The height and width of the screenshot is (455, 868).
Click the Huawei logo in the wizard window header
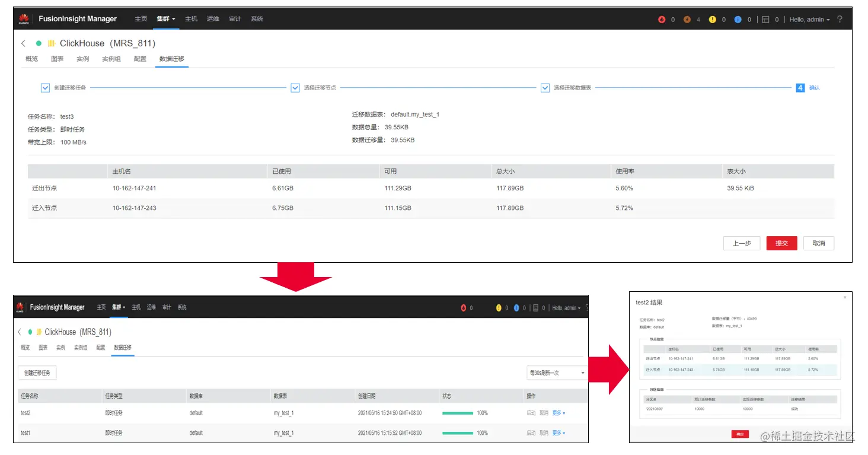pyautogui.click(x=24, y=19)
